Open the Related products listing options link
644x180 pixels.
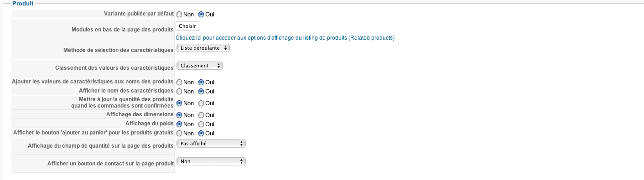[x=286, y=38]
